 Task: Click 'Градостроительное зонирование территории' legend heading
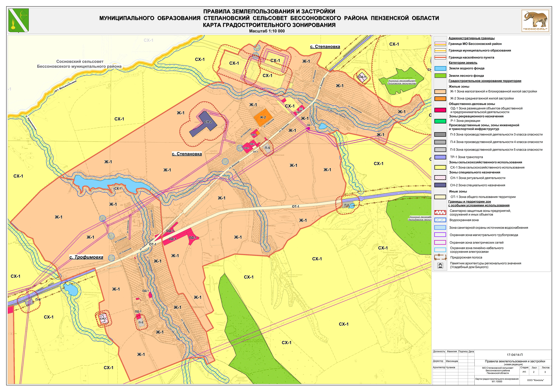(x=485, y=81)
